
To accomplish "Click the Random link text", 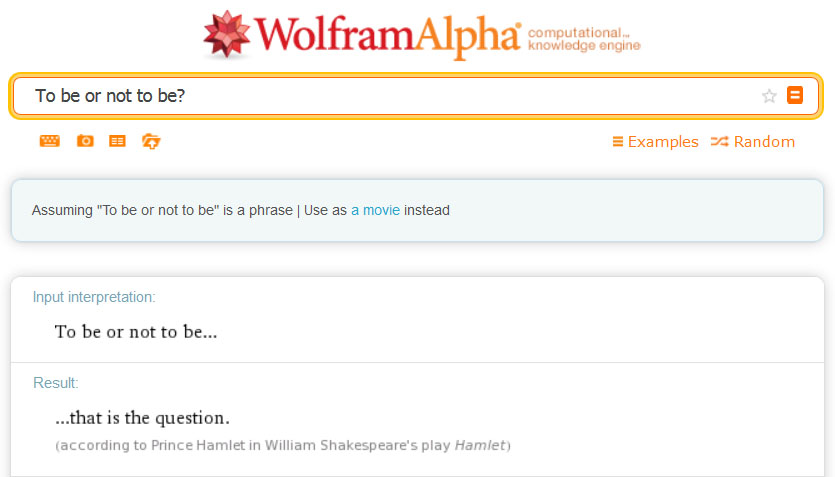I will click(x=764, y=142).
